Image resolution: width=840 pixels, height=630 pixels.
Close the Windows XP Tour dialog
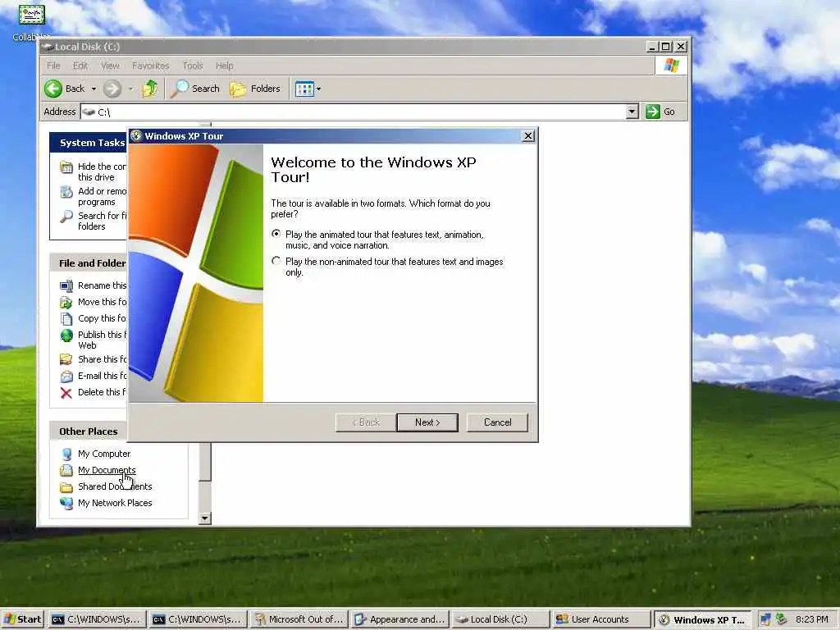click(x=528, y=136)
